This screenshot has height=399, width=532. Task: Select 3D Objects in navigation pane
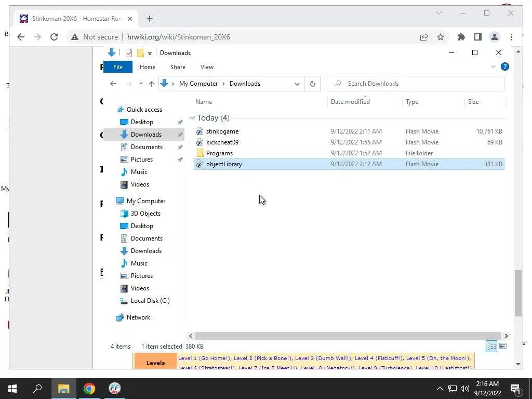[145, 214]
